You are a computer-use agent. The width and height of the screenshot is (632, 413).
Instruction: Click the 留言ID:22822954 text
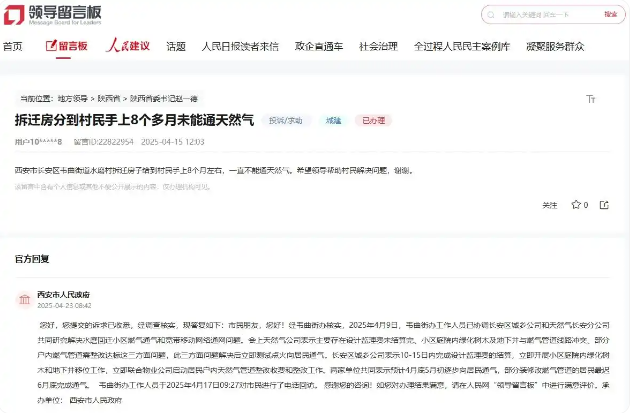104,142
